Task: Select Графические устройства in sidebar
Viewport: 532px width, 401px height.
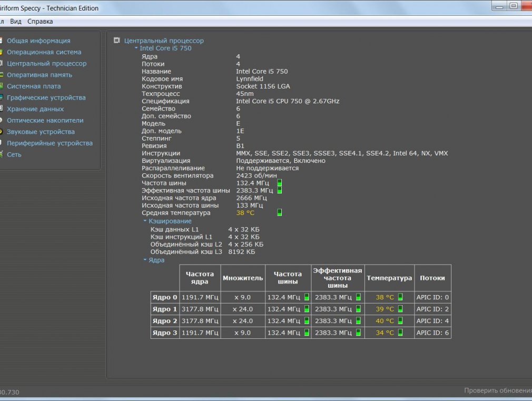Action: 46,97
